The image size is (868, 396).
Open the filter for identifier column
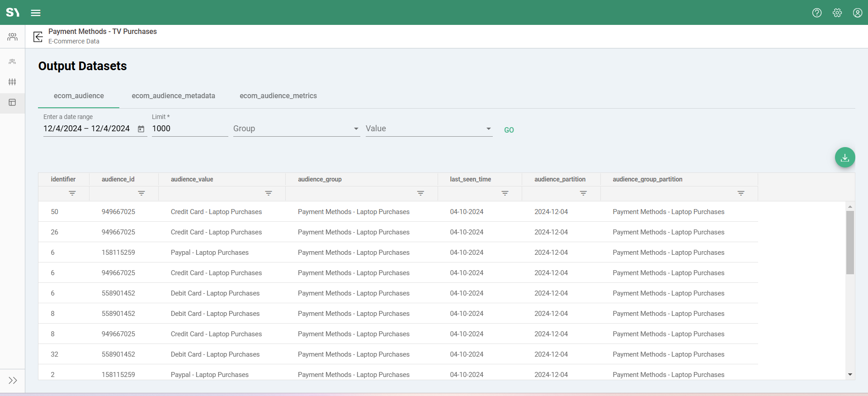coord(72,193)
